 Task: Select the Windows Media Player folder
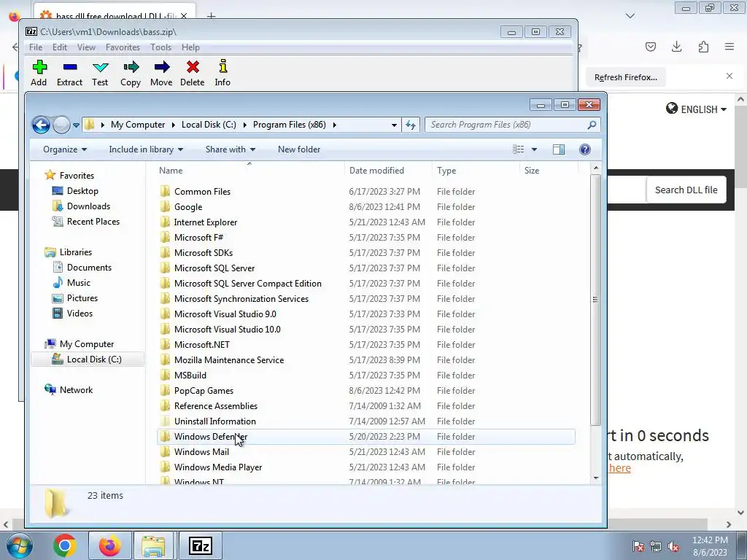366,467
